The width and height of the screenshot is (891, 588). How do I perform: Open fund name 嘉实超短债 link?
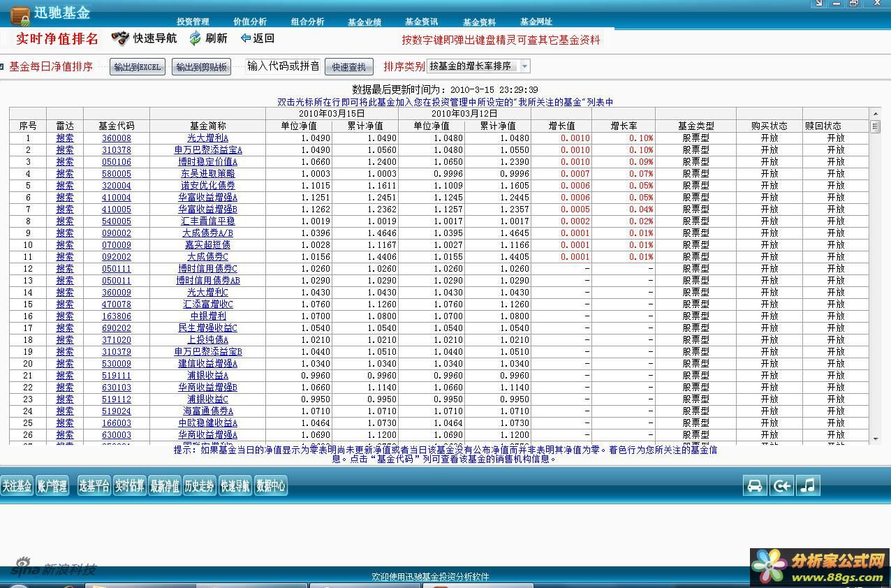(x=207, y=245)
